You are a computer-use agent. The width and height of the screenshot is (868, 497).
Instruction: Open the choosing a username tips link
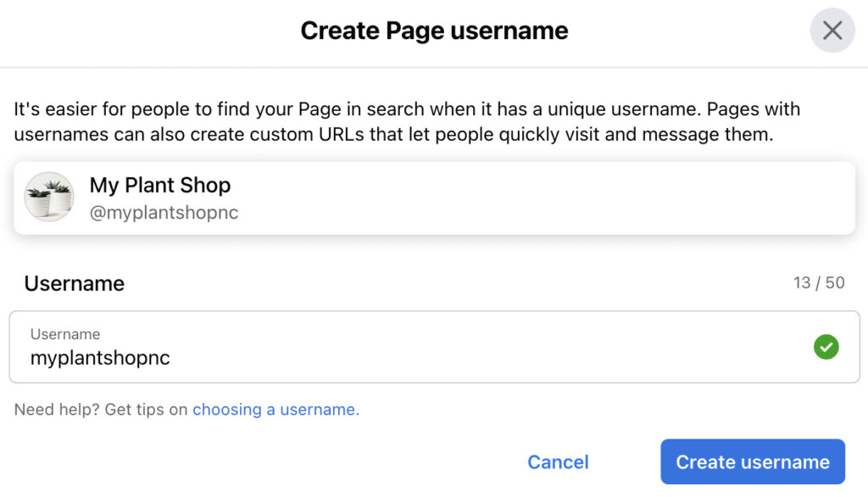click(x=275, y=409)
